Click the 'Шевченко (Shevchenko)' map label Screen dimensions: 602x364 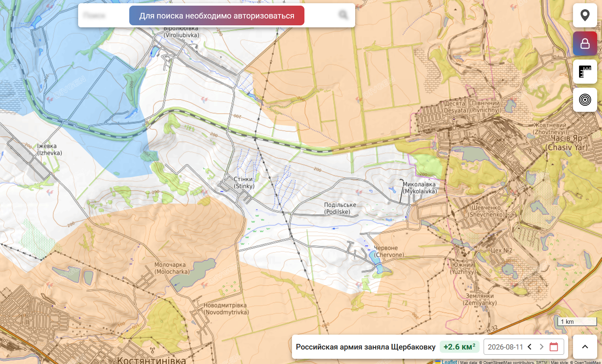coord(486,211)
